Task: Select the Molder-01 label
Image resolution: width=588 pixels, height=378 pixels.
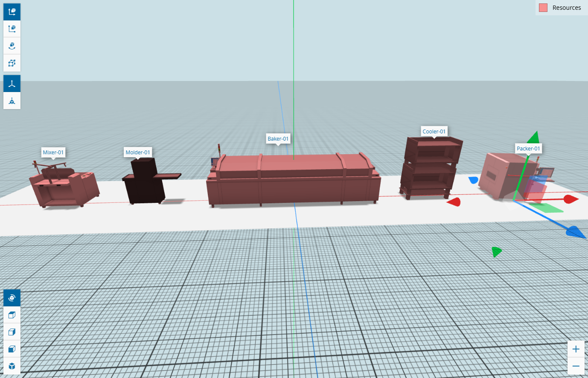Action: coord(138,152)
